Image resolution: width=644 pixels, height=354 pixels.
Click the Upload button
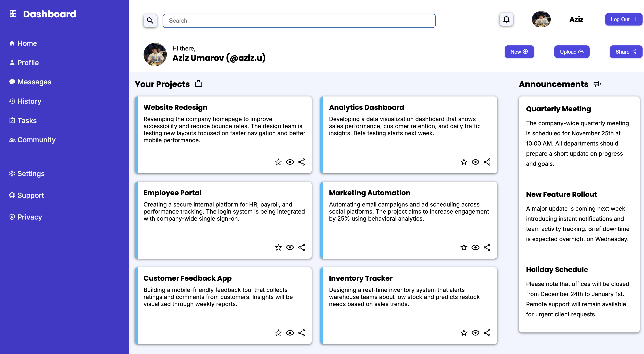click(x=572, y=52)
